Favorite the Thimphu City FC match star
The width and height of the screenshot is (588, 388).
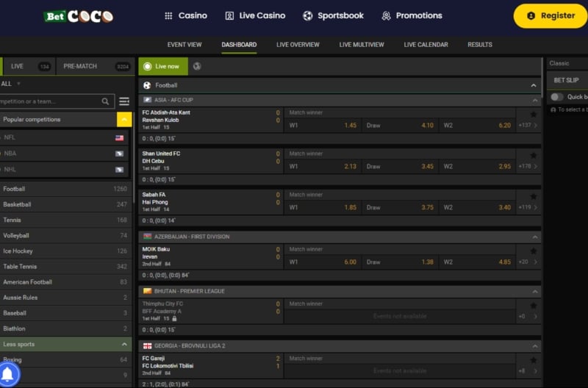(534, 306)
